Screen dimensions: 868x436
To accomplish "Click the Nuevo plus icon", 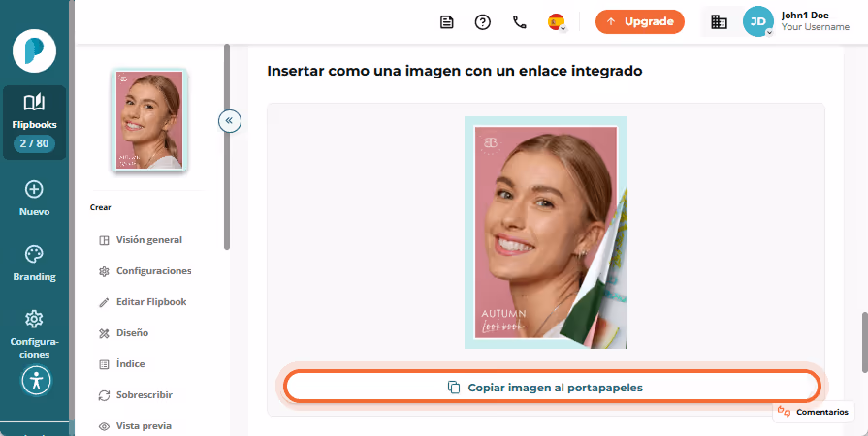I will [x=34, y=190].
